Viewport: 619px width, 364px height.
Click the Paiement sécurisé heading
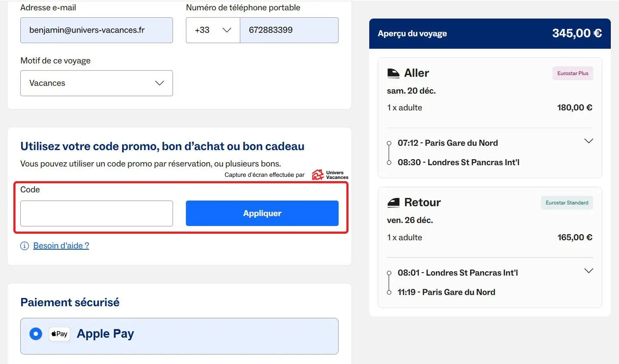[x=70, y=302]
